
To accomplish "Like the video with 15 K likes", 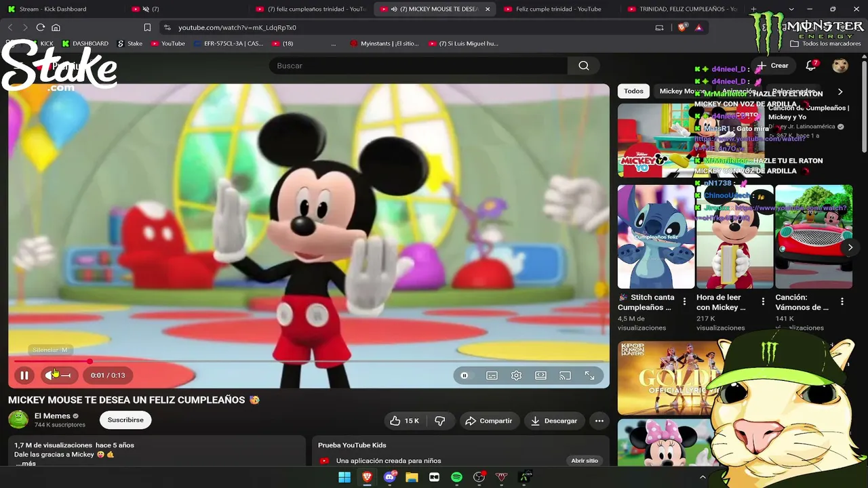I will [x=404, y=421].
